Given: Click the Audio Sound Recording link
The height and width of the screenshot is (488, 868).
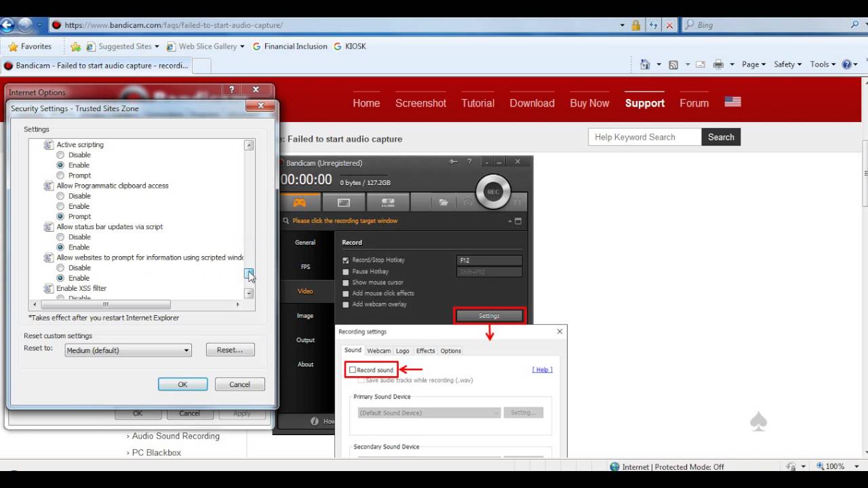Looking at the screenshot, I should coord(176,436).
